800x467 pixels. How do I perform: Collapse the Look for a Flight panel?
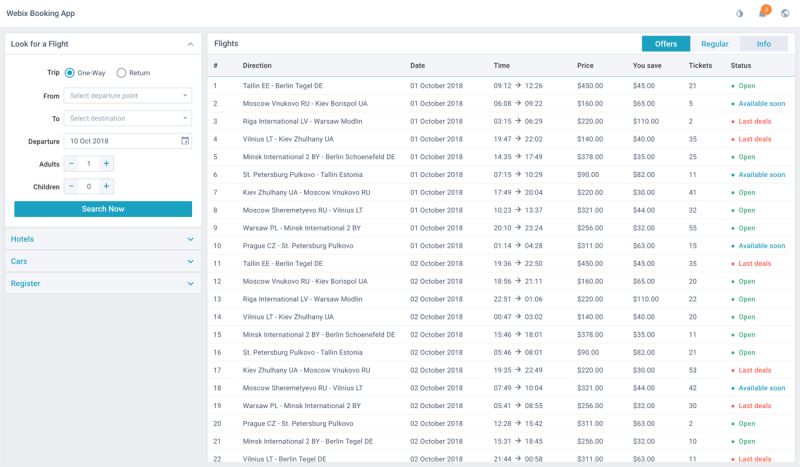pos(190,44)
